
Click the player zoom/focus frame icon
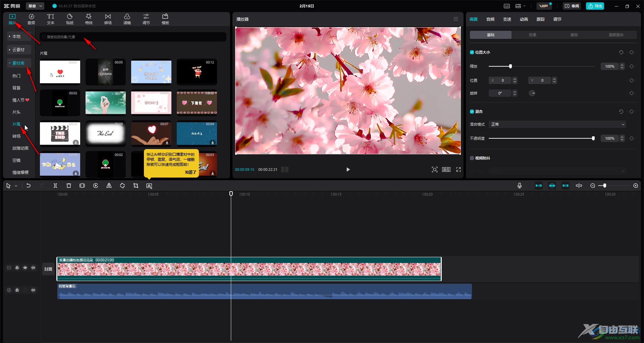tap(435, 169)
